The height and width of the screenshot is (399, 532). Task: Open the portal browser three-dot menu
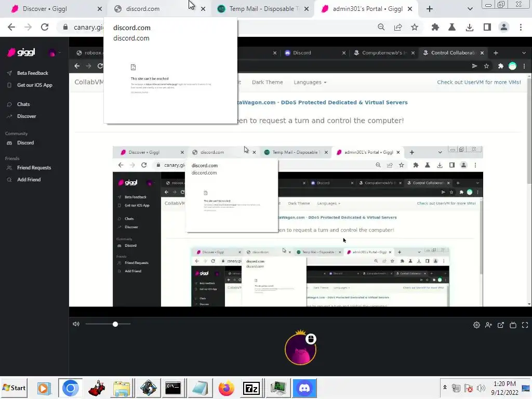click(x=524, y=66)
